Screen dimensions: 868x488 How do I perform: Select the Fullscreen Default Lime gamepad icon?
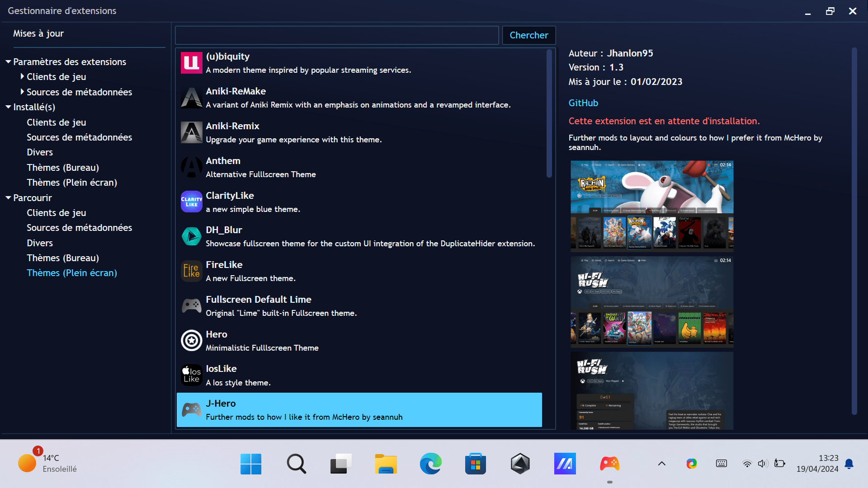(x=191, y=306)
